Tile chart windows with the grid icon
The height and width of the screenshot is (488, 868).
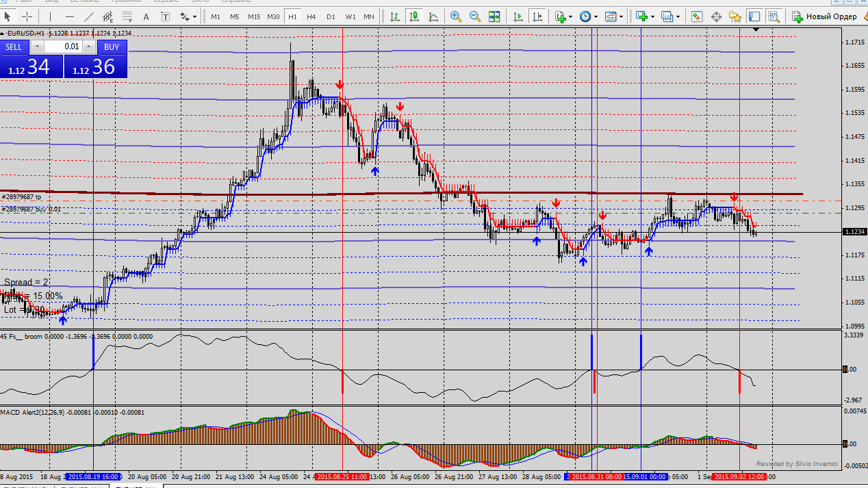pos(494,16)
